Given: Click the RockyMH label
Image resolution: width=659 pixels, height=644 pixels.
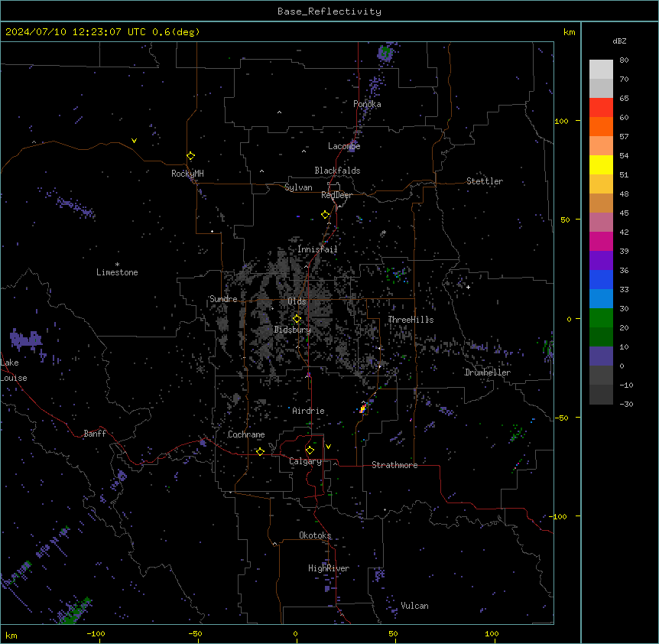Looking at the screenshot, I should click(187, 174).
